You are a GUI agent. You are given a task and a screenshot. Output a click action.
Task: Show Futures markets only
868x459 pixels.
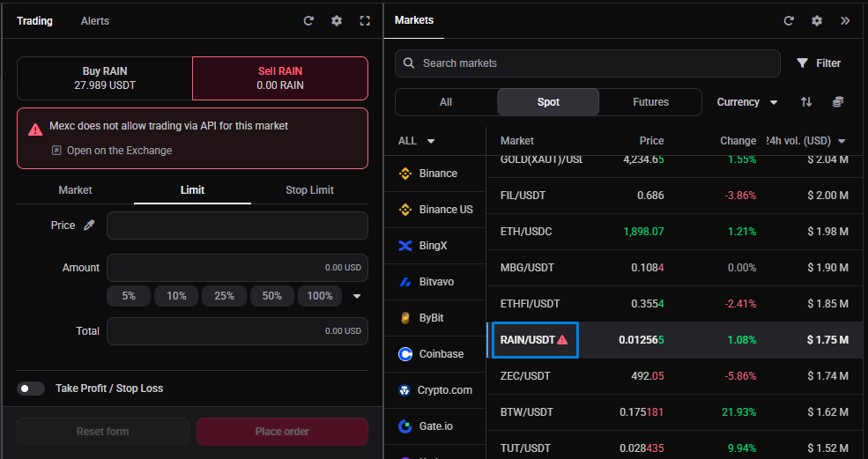[650, 102]
